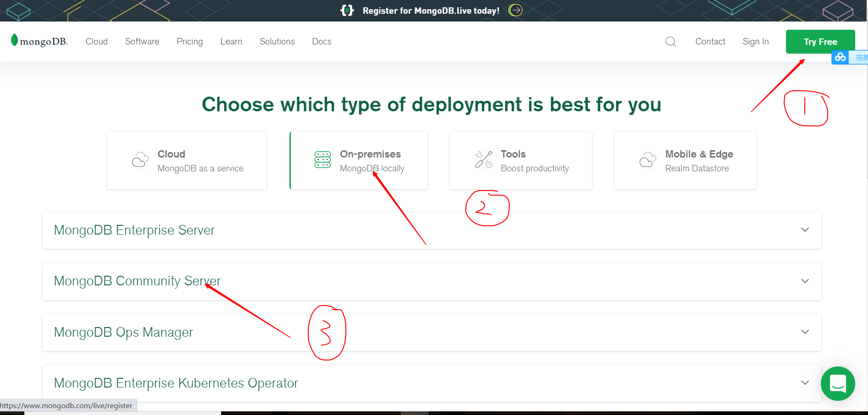The image size is (868, 415).
Task: Expand MongoDB Community Server chevron
Action: click(805, 281)
